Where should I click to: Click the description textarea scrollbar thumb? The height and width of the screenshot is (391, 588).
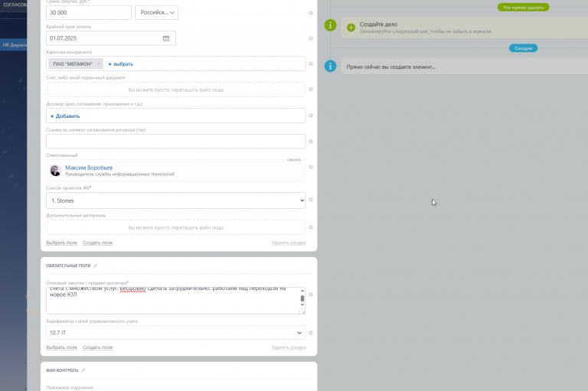[x=302, y=298]
